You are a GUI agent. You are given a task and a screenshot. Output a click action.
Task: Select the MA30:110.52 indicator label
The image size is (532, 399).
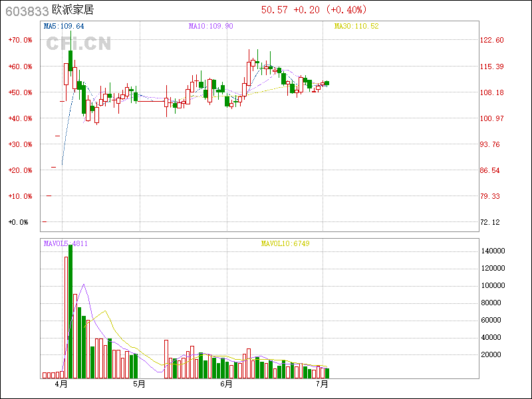coord(356,26)
